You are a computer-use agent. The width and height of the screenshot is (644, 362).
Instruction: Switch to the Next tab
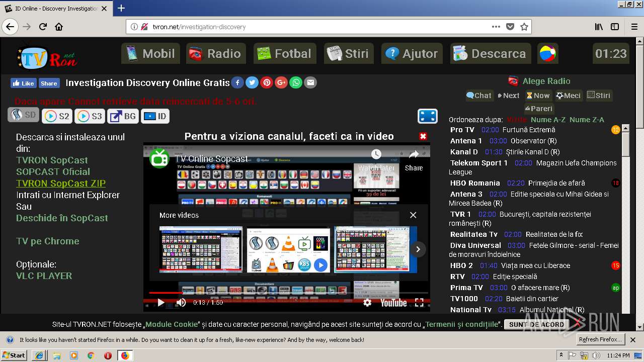point(508,96)
